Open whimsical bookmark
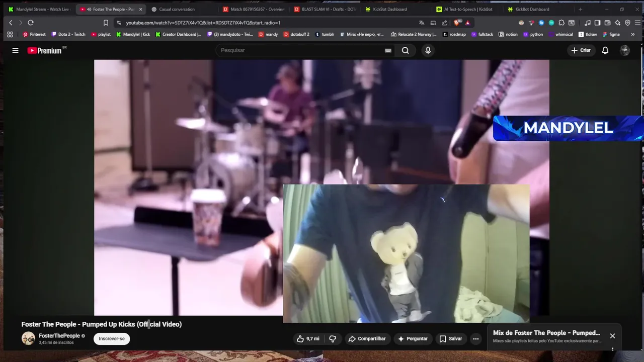Screen dimensions: 644x362 [x=560, y=34]
